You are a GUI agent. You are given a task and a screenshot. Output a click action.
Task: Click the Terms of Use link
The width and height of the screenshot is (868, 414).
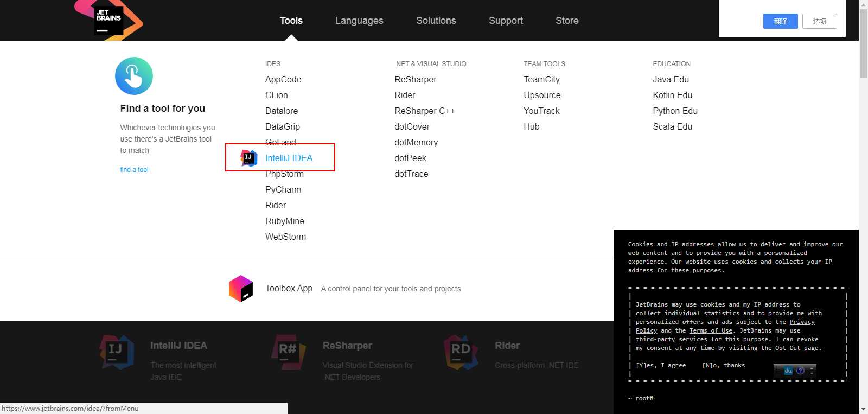(x=711, y=330)
